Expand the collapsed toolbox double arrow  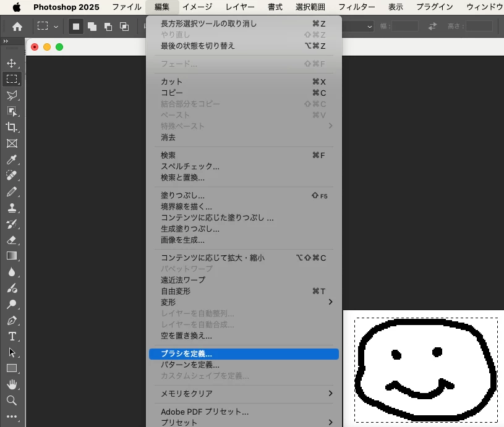[6, 41]
